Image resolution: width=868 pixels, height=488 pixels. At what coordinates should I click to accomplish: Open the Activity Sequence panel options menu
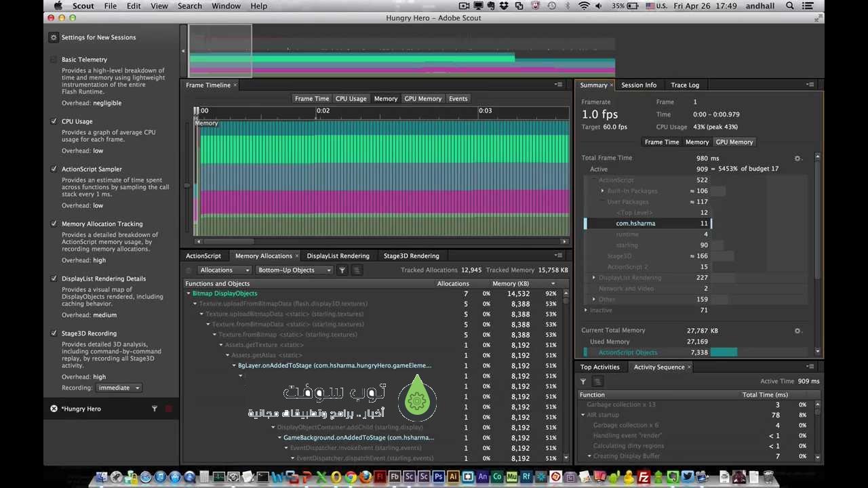(x=810, y=367)
